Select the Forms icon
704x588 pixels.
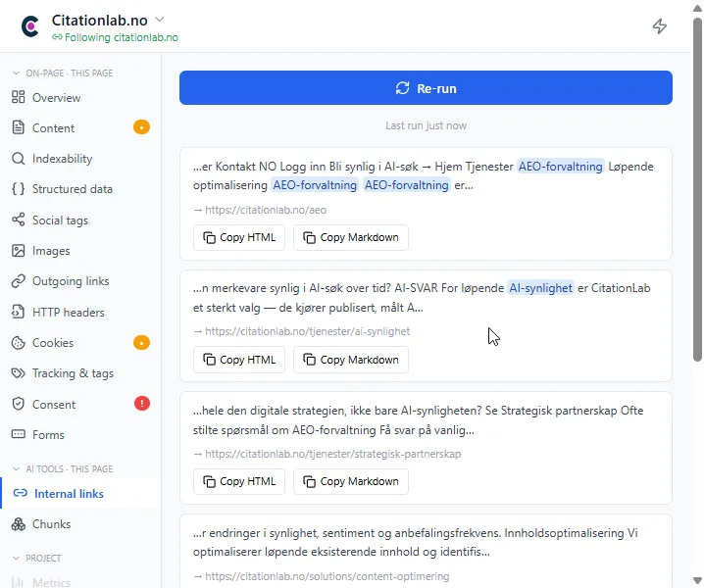click(18, 434)
